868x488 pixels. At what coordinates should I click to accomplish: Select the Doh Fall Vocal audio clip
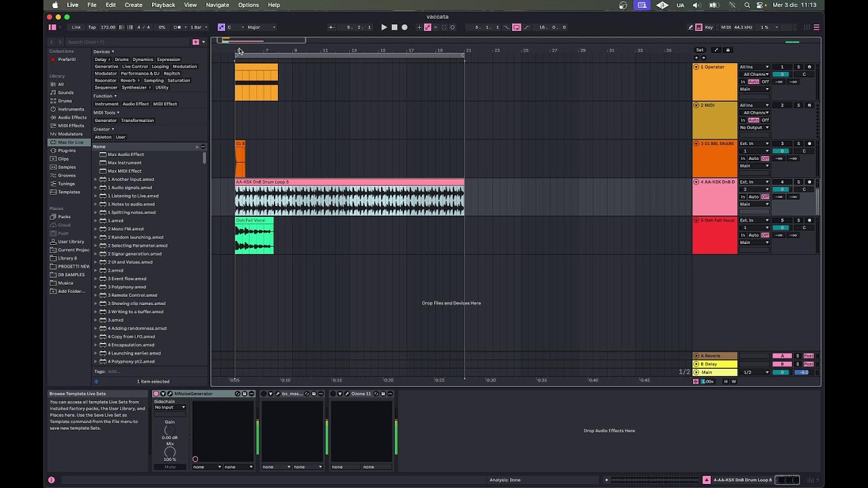pos(254,236)
